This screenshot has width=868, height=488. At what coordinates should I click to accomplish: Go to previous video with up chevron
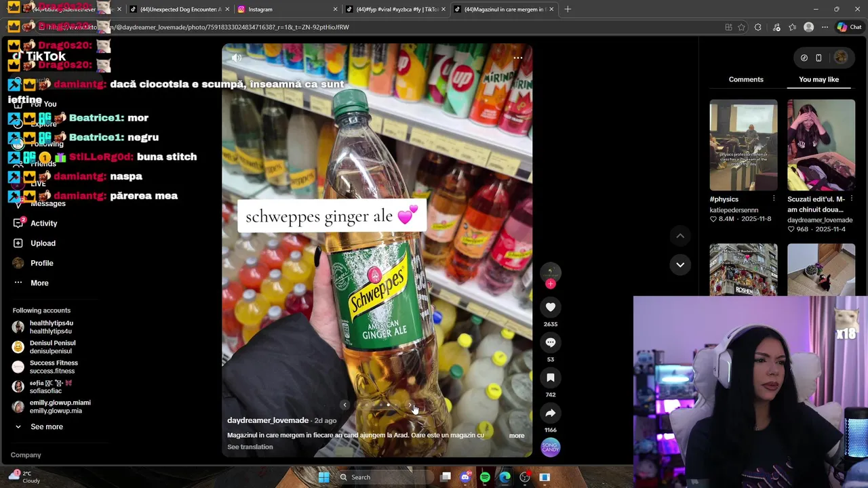pos(680,236)
